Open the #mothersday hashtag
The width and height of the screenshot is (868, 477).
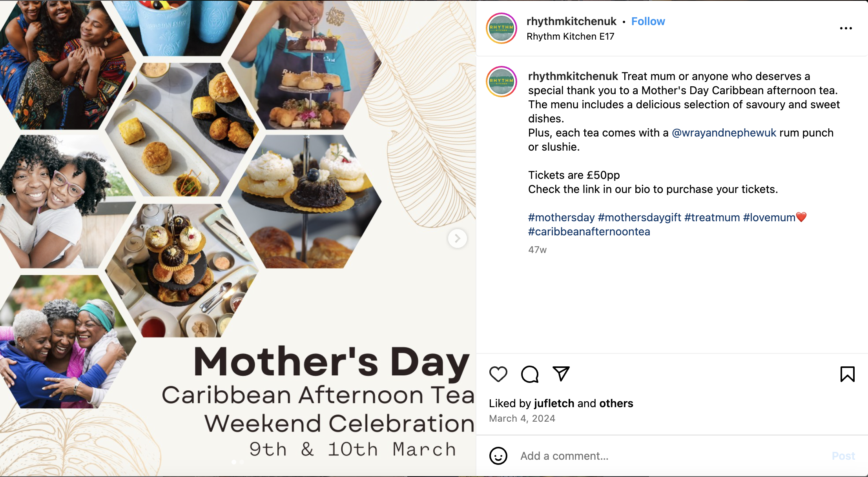click(x=561, y=217)
